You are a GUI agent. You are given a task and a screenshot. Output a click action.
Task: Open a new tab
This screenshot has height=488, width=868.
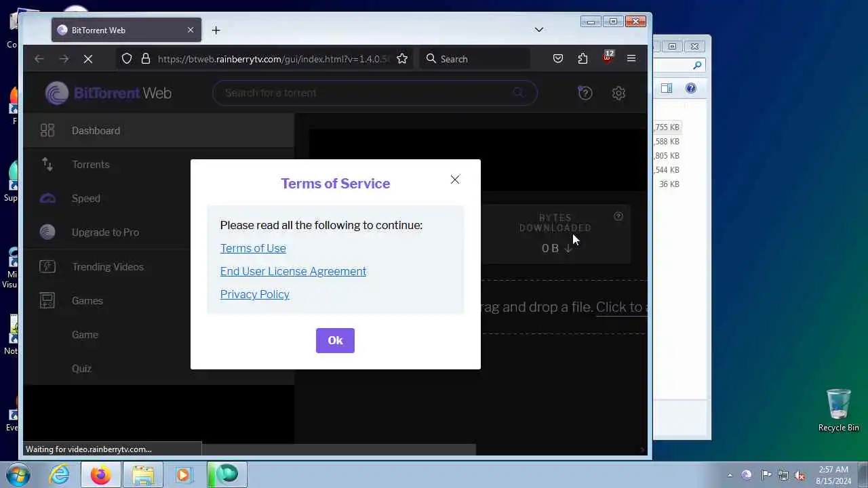tap(216, 30)
